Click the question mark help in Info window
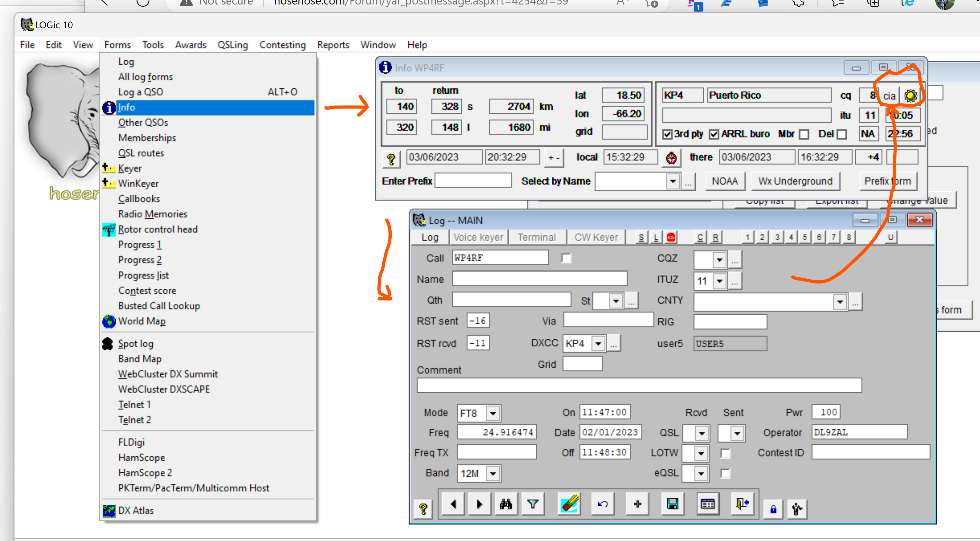Image resolution: width=980 pixels, height=541 pixels. click(391, 159)
